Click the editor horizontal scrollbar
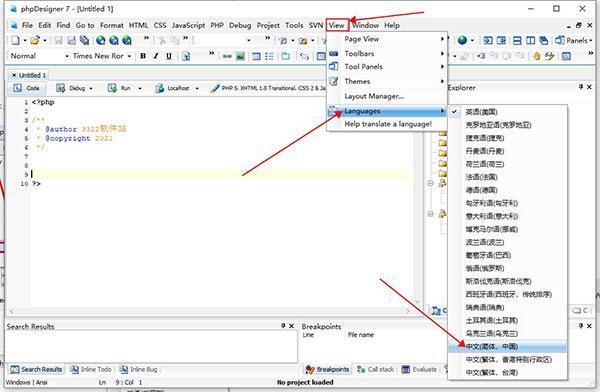Viewport: 600px width, 392px height. [210, 311]
